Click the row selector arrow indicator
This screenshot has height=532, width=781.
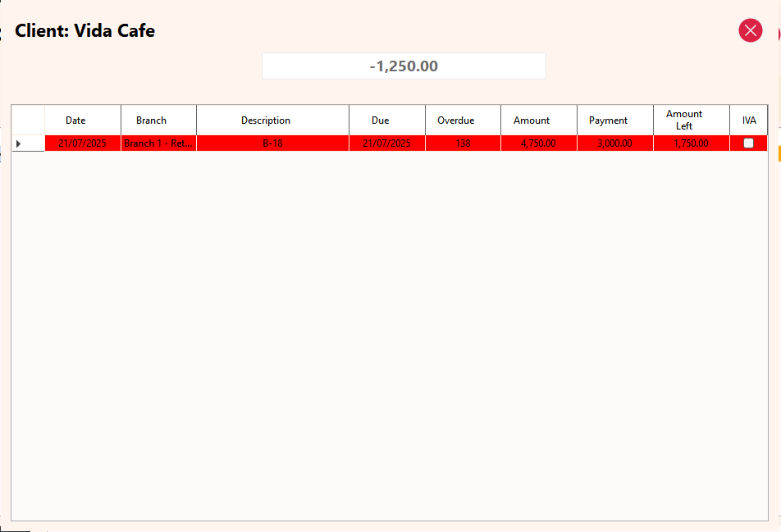tap(20, 143)
